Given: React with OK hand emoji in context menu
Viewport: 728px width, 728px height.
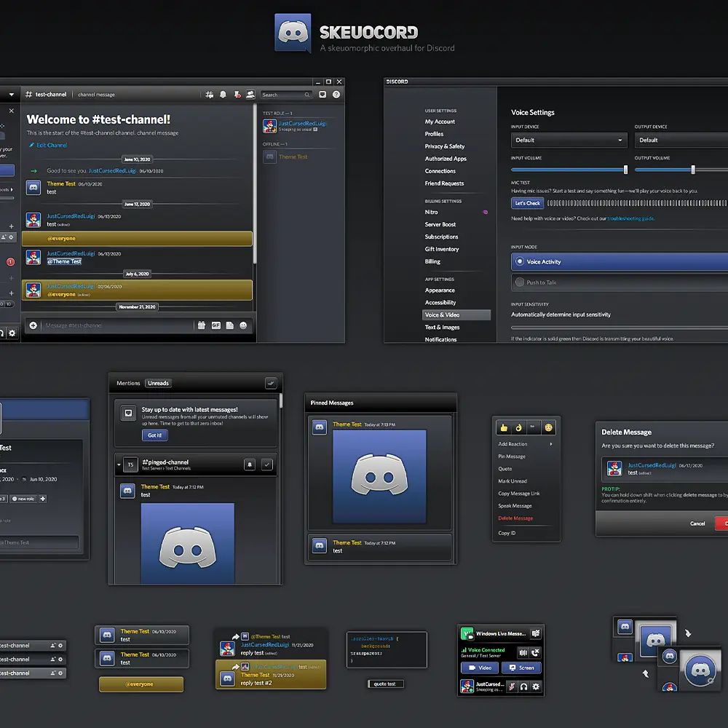Looking at the screenshot, I should click(x=519, y=427).
